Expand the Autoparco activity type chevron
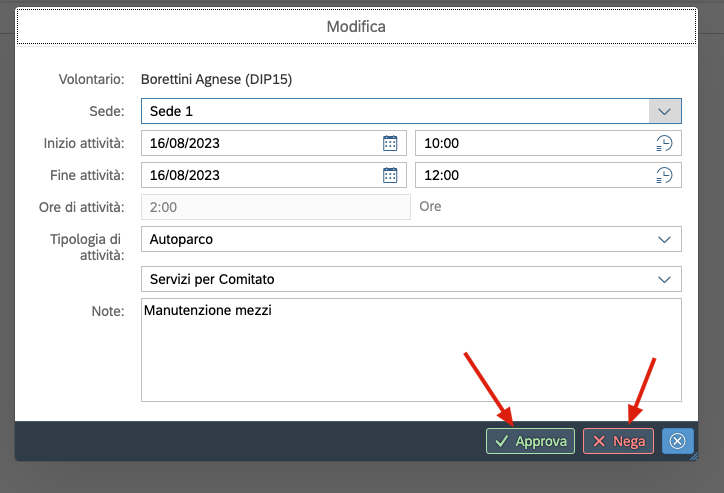The width and height of the screenshot is (724, 493). [x=664, y=239]
